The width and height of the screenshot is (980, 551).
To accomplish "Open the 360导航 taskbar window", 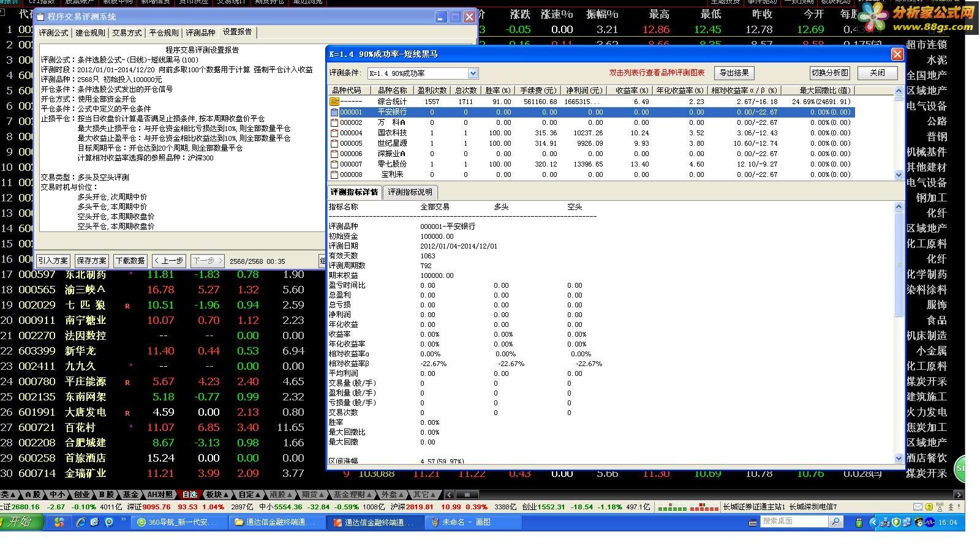I will [x=179, y=522].
